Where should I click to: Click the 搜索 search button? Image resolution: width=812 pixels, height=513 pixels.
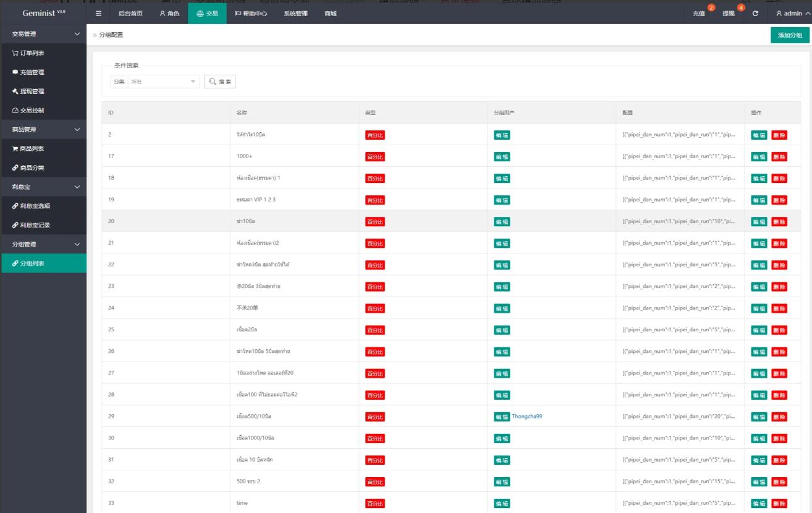(219, 82)
